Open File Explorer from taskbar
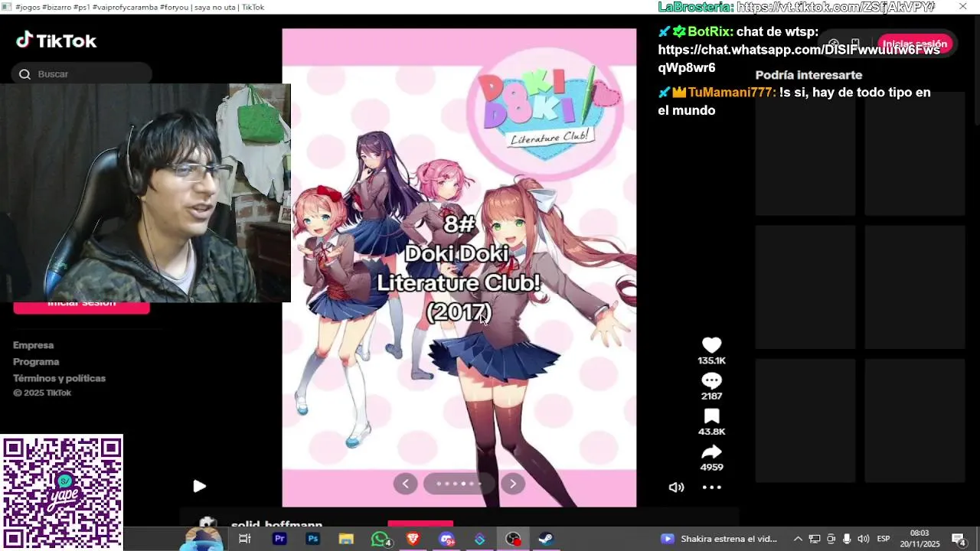The width and height of the screenshot is (980, 551). [x=346, y=539]
